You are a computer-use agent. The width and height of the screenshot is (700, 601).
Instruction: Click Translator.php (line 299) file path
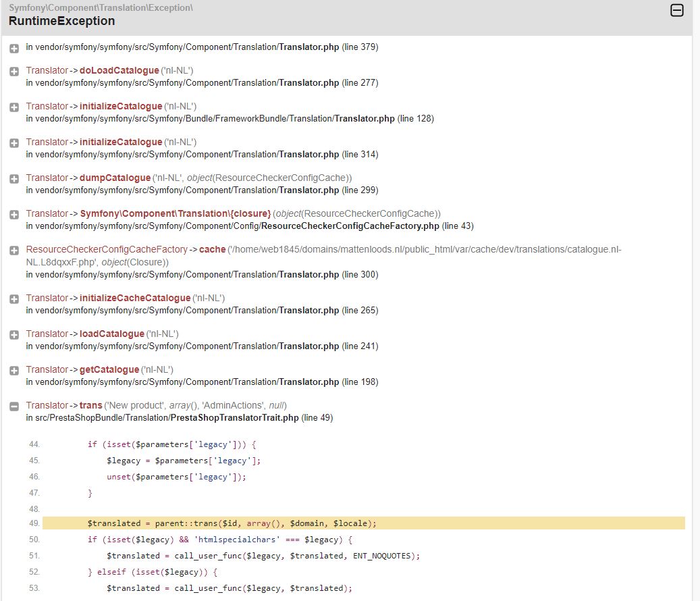tap(202, 190)
